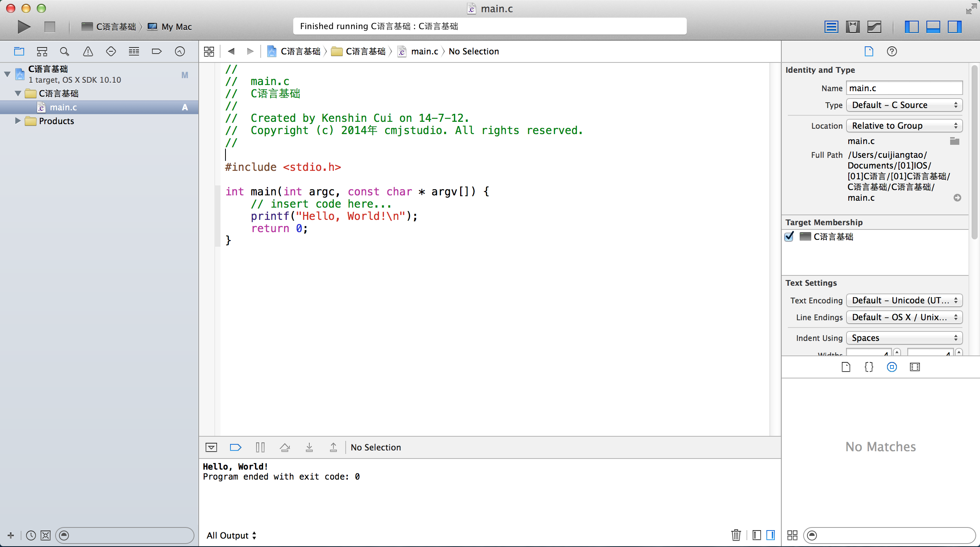Screen dimensions: 980x547
Task: Open Quick Help inspector icon
Action: coord(892,52)
